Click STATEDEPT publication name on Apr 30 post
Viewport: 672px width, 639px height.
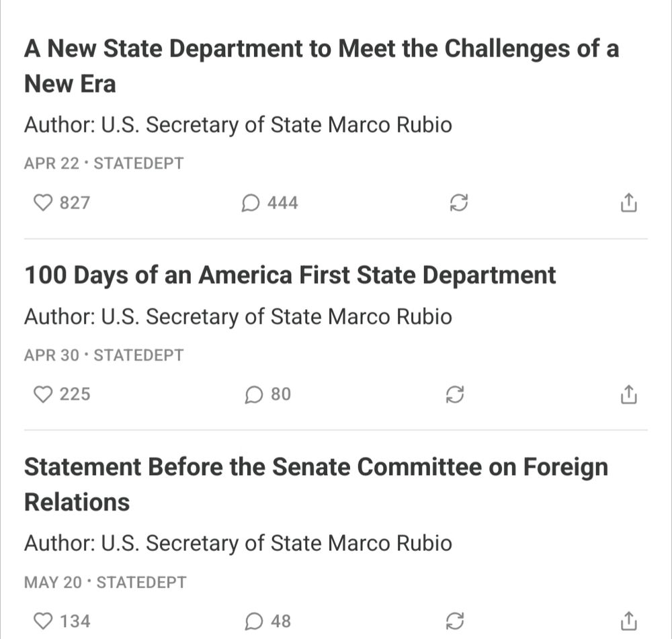tap(138, 355)
